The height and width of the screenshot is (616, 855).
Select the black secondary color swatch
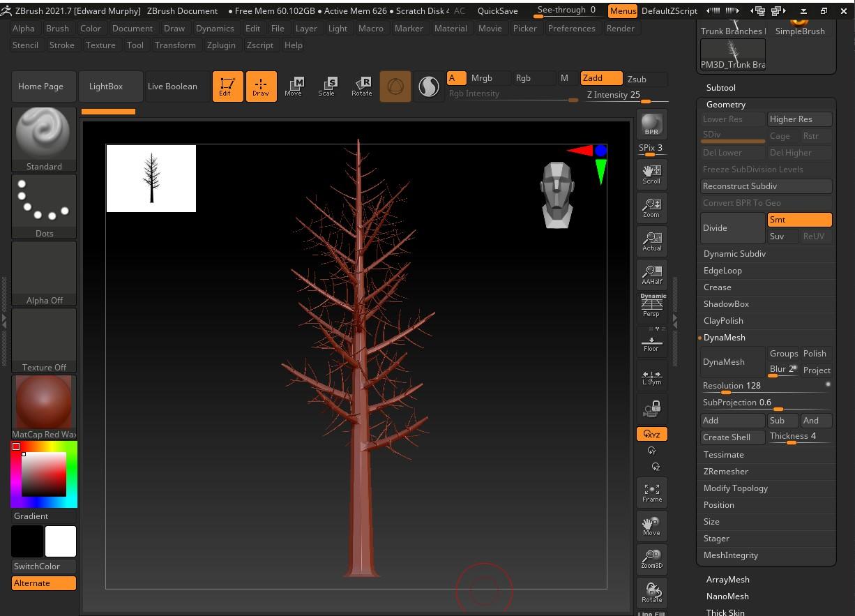(27, 541)
